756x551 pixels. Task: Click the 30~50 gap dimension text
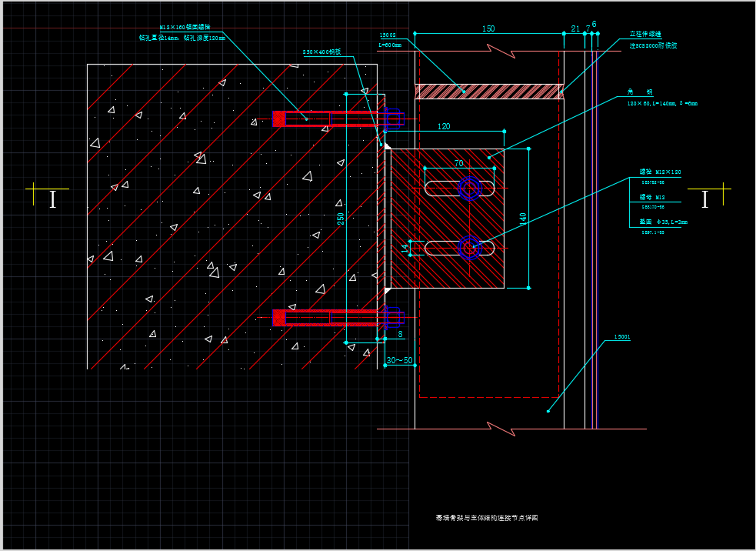click(x=399, y=360)
